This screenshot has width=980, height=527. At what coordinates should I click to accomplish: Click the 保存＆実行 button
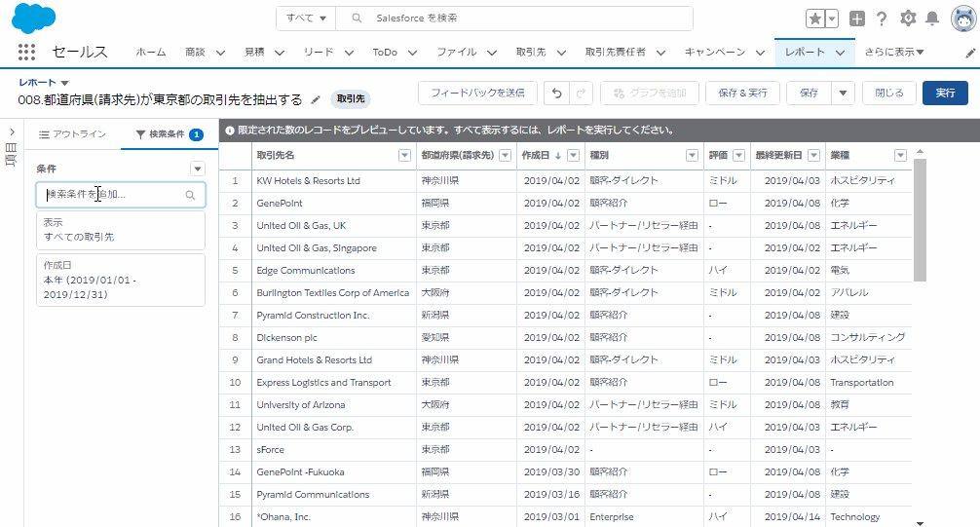pos(742,94)
